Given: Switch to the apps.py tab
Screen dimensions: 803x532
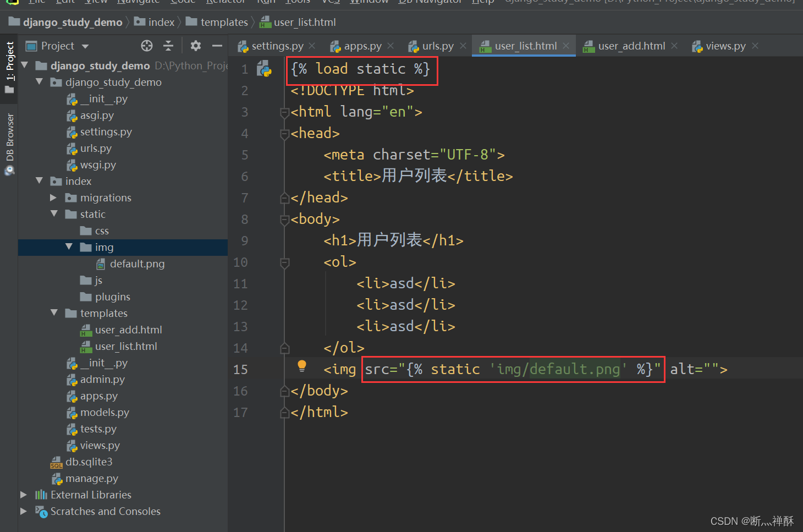Looking at the screenshot, I should tap(356, 46).
